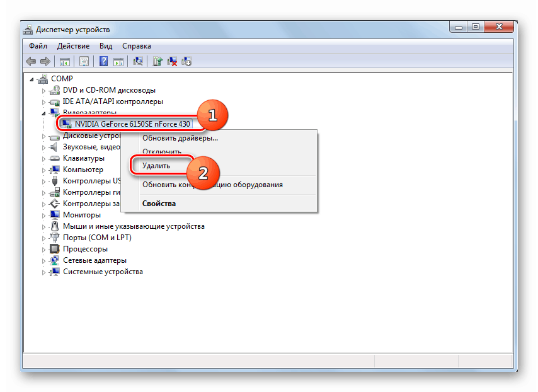The width and height of the screenshot is (538, 392).
Task: Choose Свойства in the context menu
Action: (219, 204)
